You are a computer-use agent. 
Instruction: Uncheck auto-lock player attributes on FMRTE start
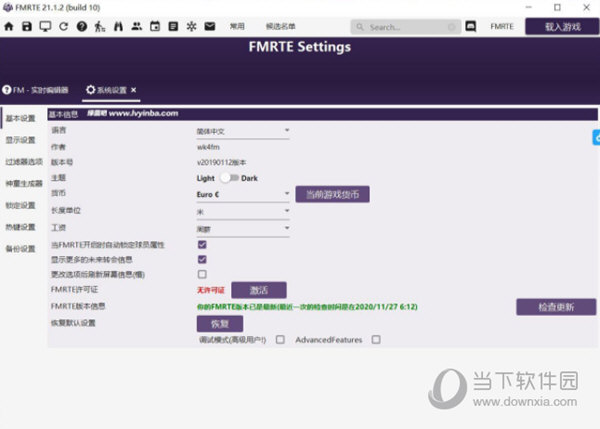click(202, 245)
